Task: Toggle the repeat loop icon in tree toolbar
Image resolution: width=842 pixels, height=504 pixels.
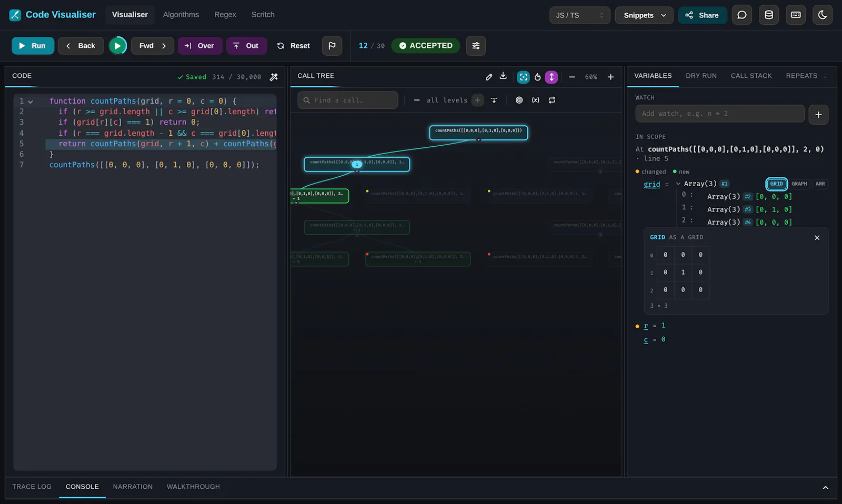Action: tap(552, 100)
